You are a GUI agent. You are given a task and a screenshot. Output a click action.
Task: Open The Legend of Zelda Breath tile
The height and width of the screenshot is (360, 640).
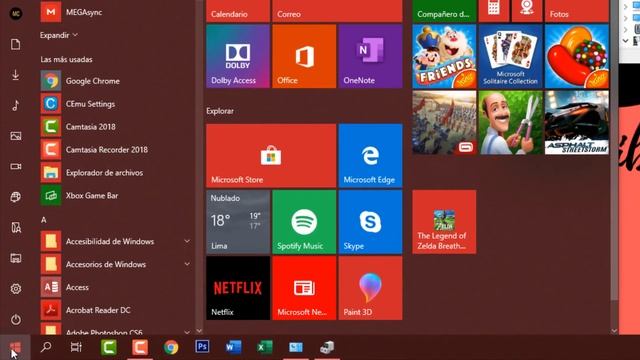pos(444,222)
